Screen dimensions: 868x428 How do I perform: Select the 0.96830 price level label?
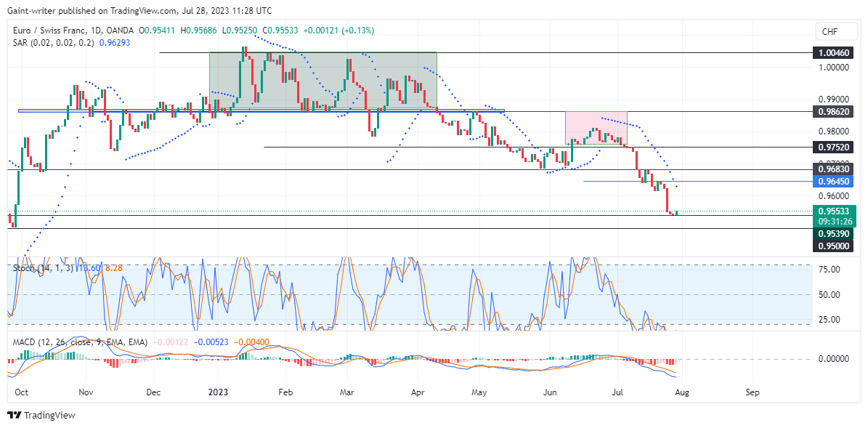pos(834,169)
